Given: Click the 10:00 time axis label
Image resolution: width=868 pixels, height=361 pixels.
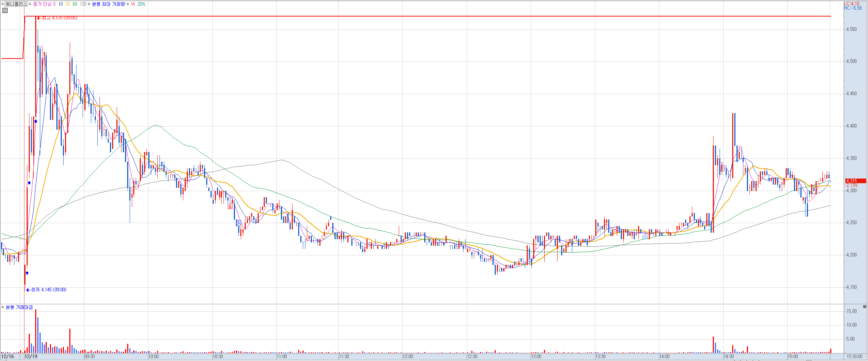Looking at the screenshot, I should [x=153, y=357].
